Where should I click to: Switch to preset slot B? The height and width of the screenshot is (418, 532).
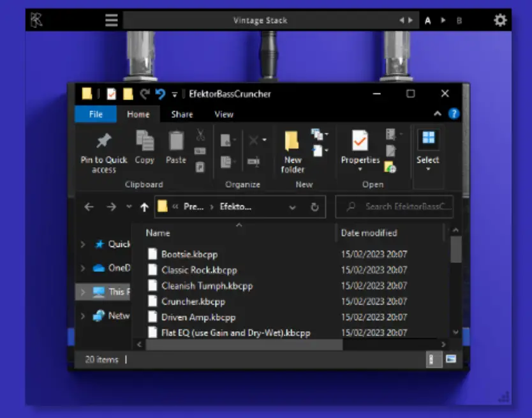pyautogui.click(x=459, y=20)
